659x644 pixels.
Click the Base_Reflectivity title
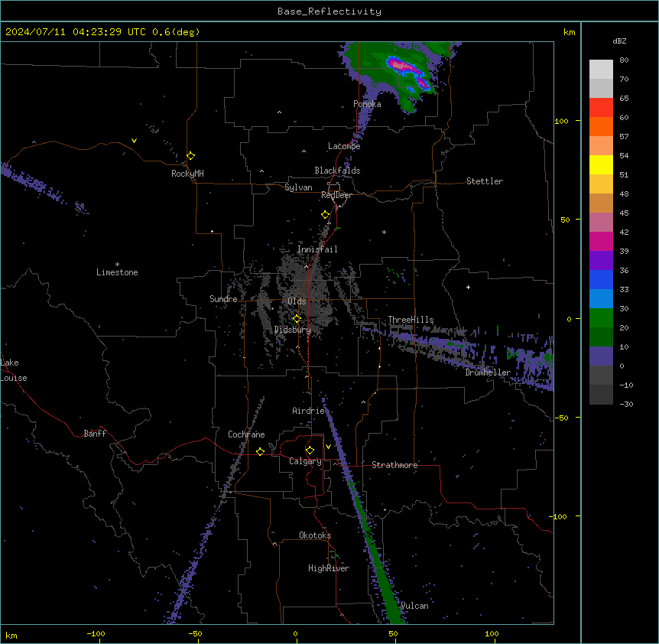click(329, 11)
